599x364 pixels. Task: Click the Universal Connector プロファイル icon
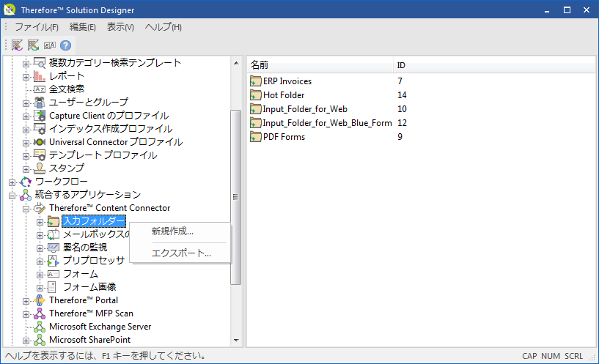(40, 142)
